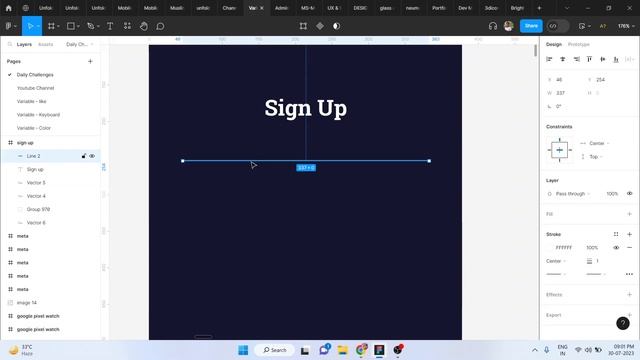The image size is (640, 360).
Task: Click the Share button
Action: pyautogui.click(x=531, y=26)
